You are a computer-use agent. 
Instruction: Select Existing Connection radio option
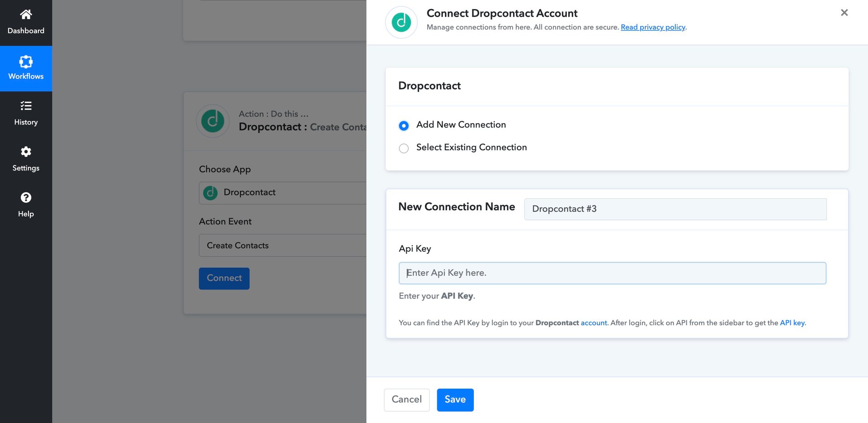pos(404,148)
